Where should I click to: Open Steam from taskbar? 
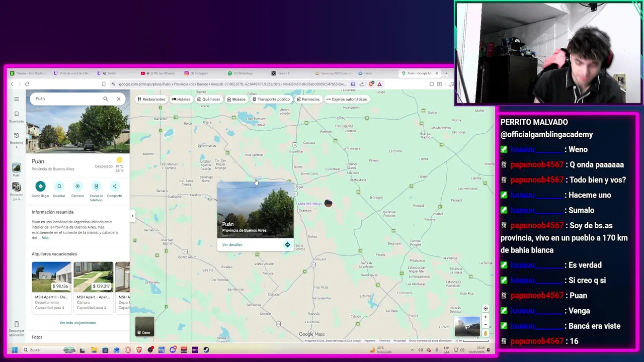point(206,350)
